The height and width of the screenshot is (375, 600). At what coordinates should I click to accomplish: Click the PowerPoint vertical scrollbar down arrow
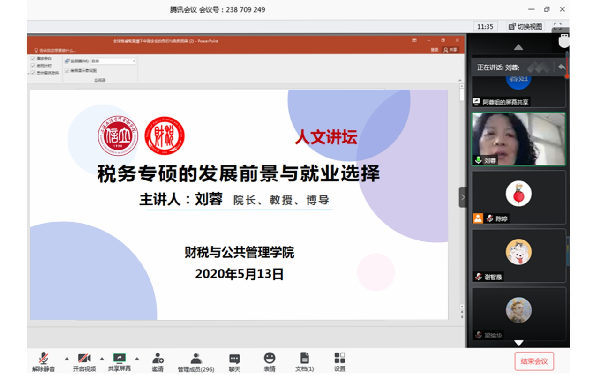(462, 307)
